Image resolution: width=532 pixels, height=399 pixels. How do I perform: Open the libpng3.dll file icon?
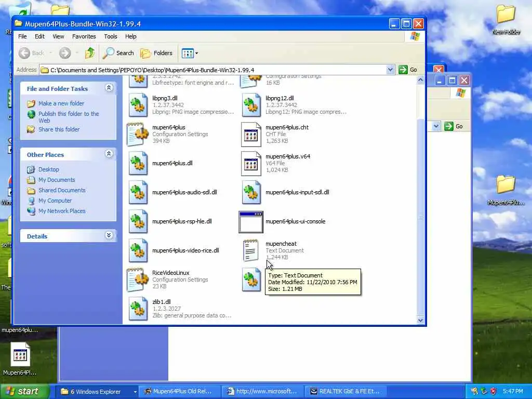[x=138, y=105]
